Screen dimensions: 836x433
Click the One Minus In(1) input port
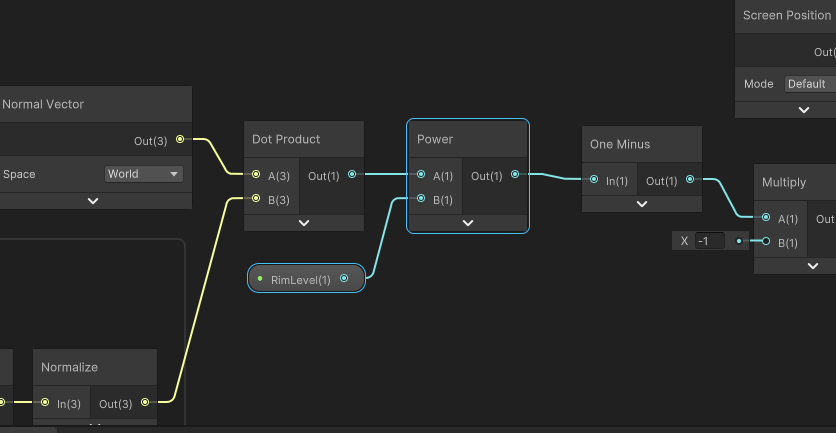594,179
